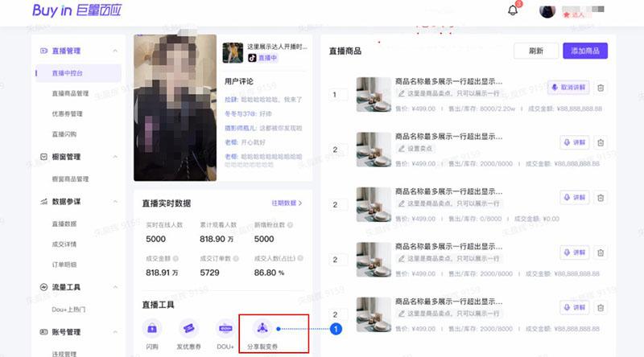Click the user avatar in header
The width and height of the screenshot is (644, 357).
click(548, 11)
